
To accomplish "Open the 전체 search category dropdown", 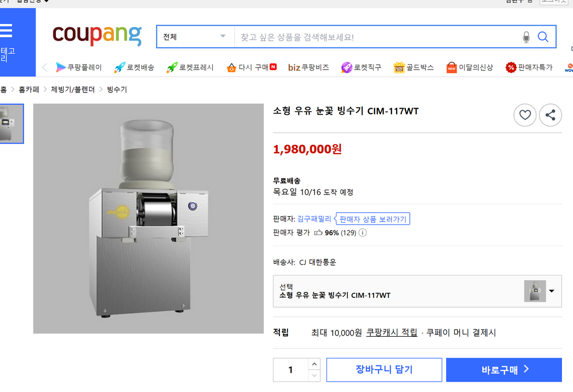I will [x=195, y=37].
